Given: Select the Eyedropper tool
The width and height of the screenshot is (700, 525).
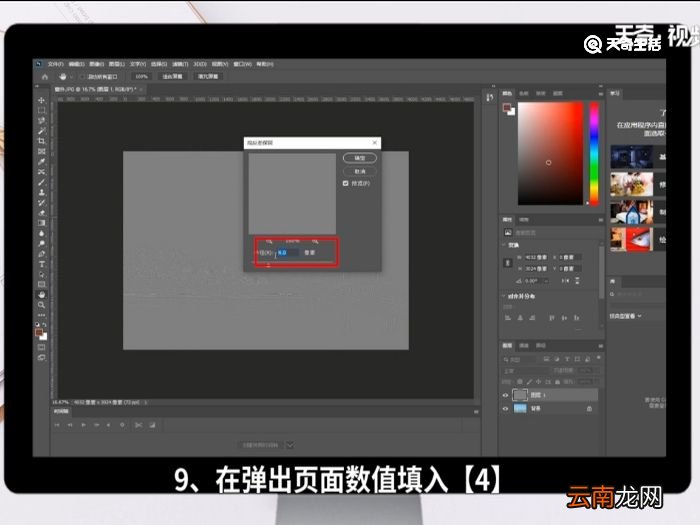Looking at the screenshot, I should [41, 162].
